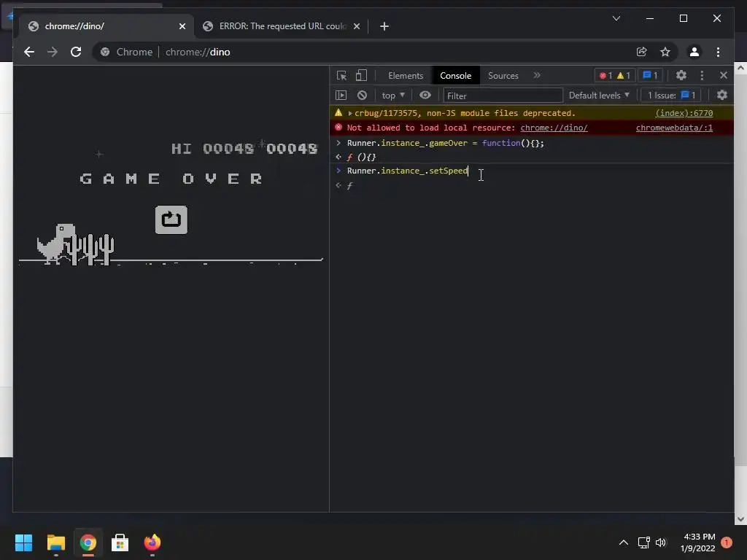
Task: Close the DevTools panel
Action: tap(723, 75)
